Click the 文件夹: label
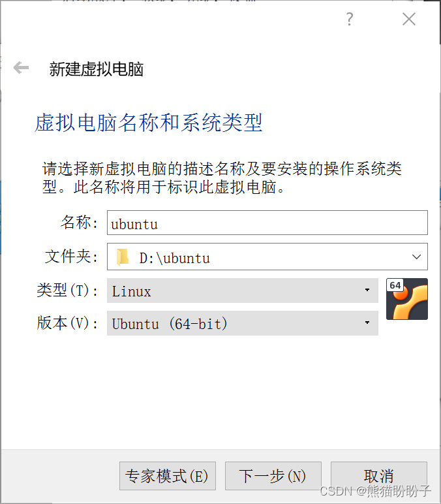The height and width of the screenshot is (504, 441). click(71, 257)
